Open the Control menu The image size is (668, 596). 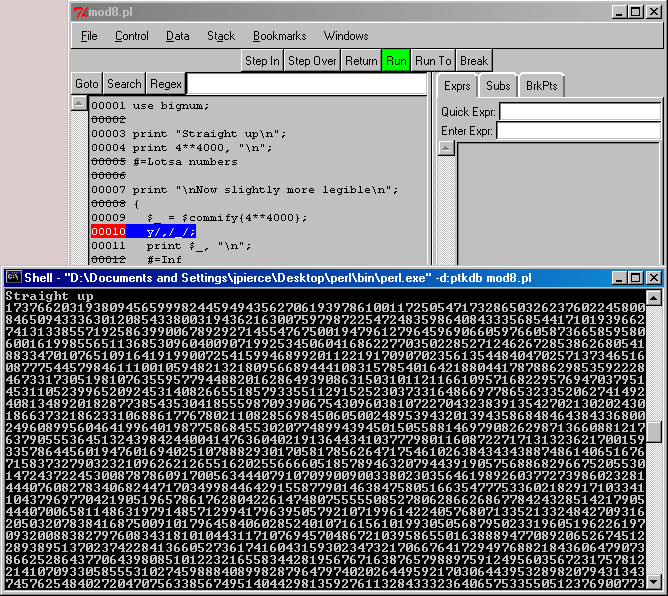click(x=132, y=36)
